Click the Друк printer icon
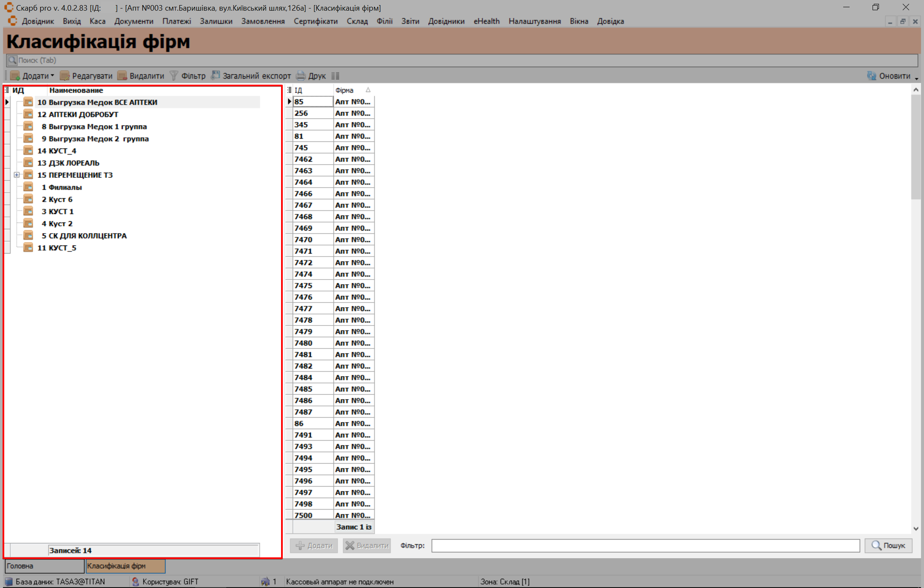 301,76
